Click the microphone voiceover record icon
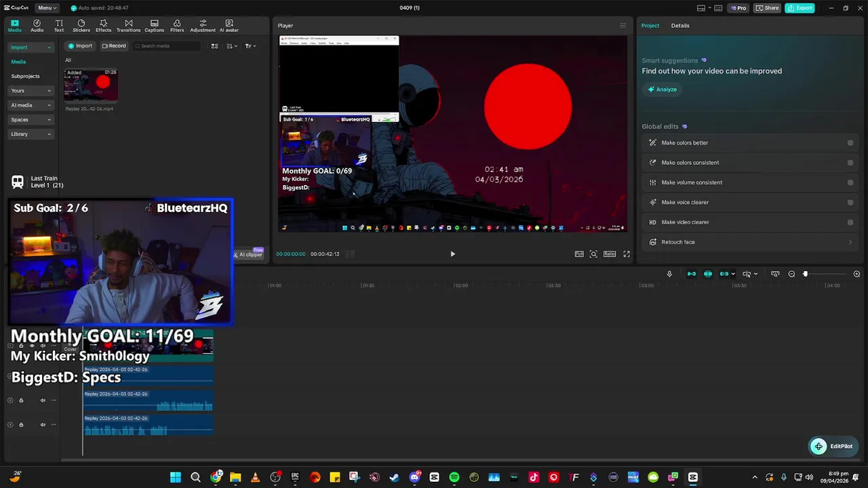The image size is (868, 488). 669,274
